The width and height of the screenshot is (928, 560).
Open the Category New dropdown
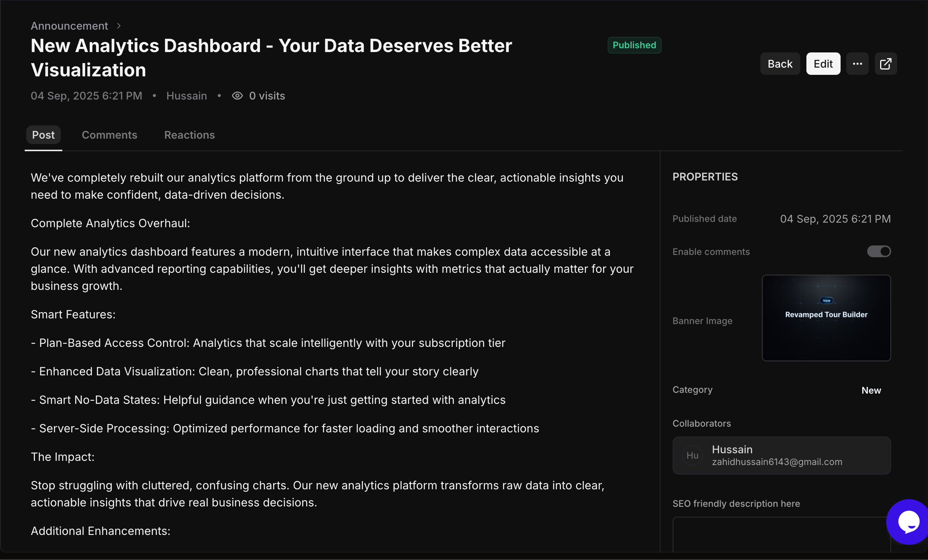pos(871,390)
